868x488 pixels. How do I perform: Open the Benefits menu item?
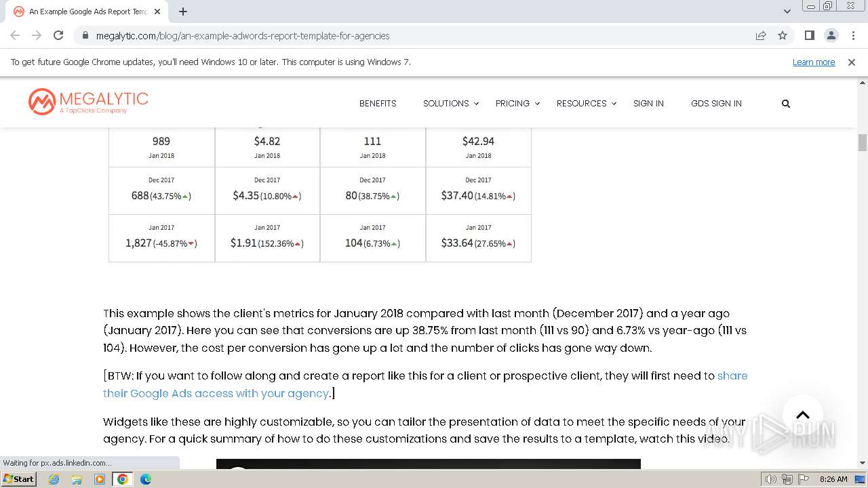378,104
